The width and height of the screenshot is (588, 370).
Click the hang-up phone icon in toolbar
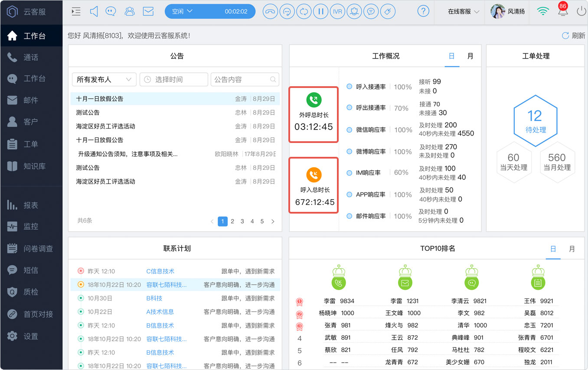click(270, 12)
